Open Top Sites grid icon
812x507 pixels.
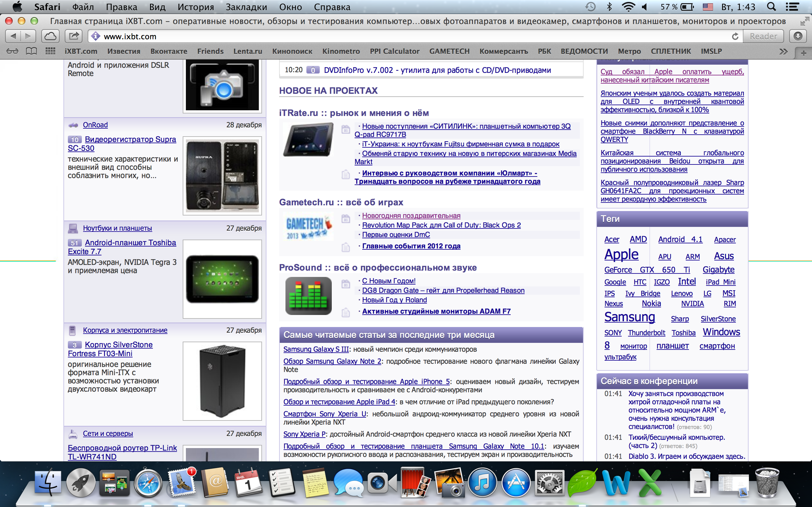point(50,51)
